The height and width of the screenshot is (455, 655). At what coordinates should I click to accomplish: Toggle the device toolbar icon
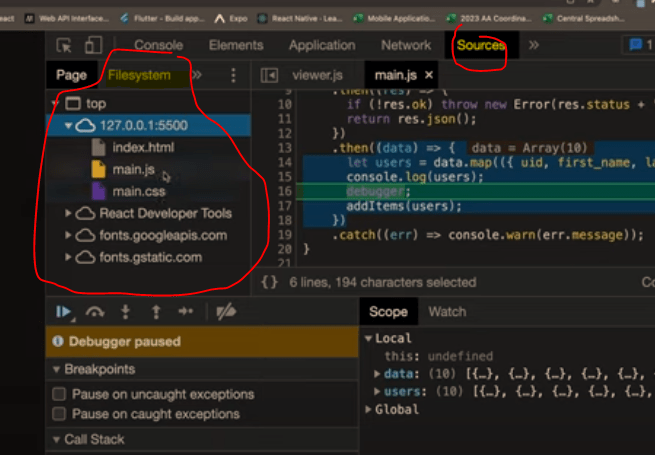tap(93, 45)
